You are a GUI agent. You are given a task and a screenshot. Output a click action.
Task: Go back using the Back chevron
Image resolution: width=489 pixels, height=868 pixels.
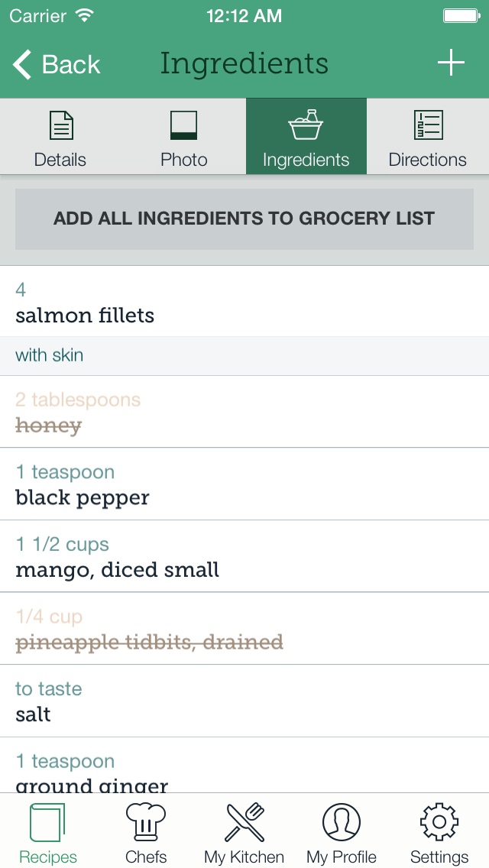[x=57, y=64]
